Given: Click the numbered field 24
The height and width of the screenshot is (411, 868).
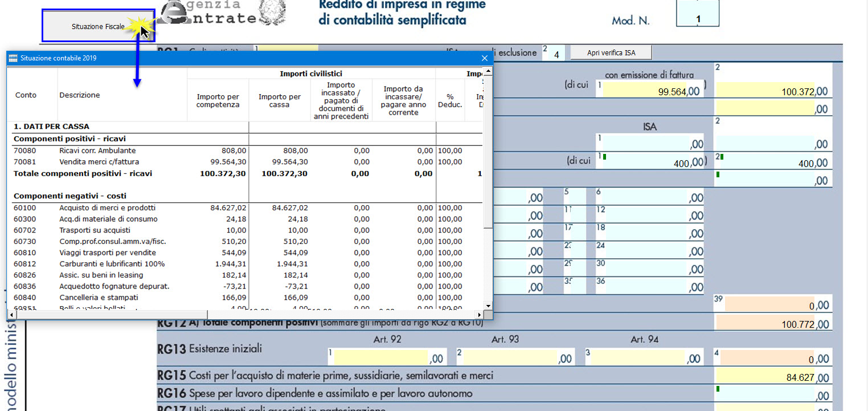Looking at the screenshot, I should coord(650,250).
